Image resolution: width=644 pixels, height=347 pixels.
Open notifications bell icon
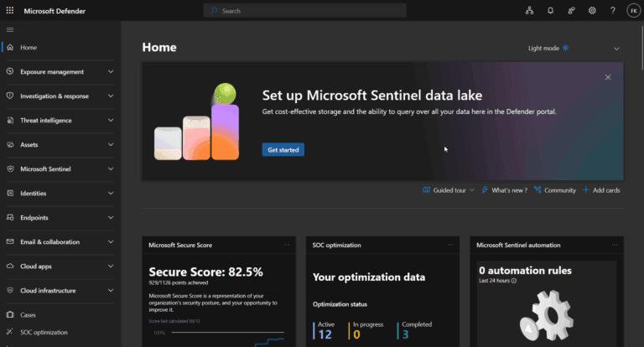[x=550, y=11]
